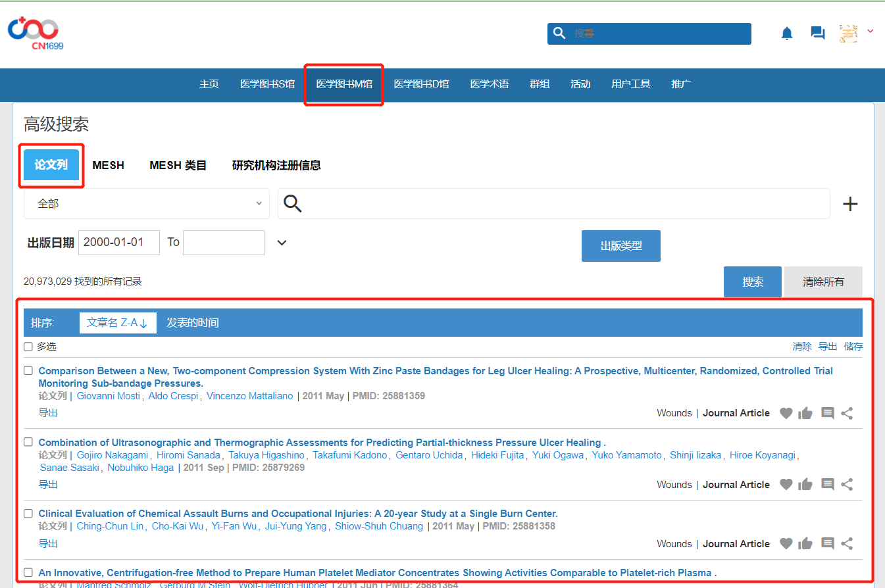Open the chat messages icon
The width and height of the screenshot is (885, 588).
(818, 34)
